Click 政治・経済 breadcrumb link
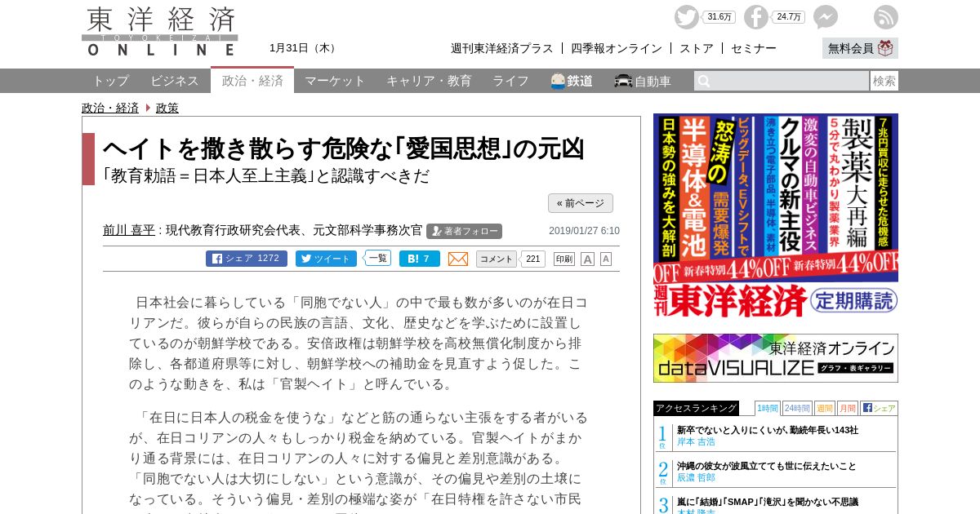 tap(110, 108)
